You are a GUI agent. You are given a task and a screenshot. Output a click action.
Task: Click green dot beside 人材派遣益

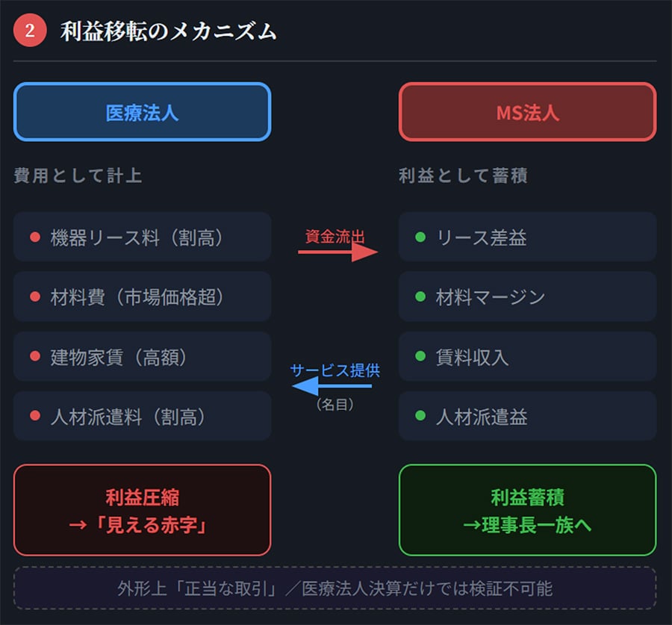[x=420, y=416]
